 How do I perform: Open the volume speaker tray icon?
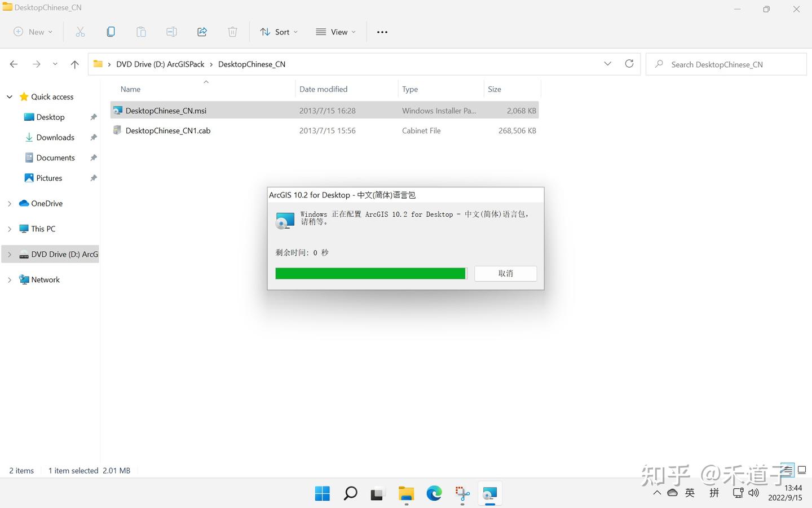click(x=753, y=493)
